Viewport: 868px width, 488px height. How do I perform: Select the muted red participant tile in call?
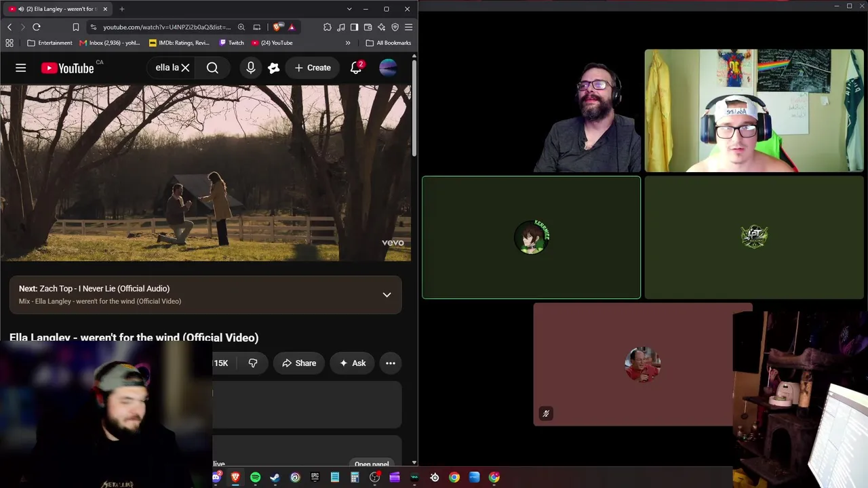pos(642,365)
